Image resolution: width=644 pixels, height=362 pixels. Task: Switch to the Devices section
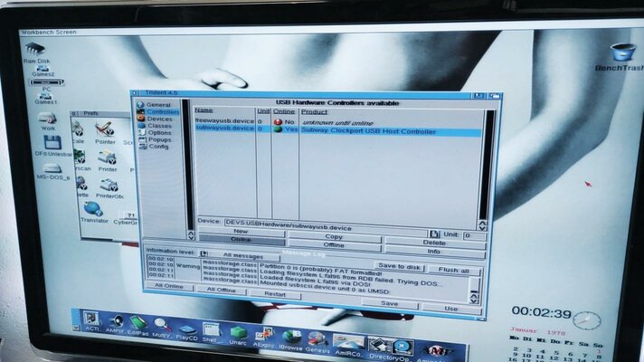pos(159,119)
